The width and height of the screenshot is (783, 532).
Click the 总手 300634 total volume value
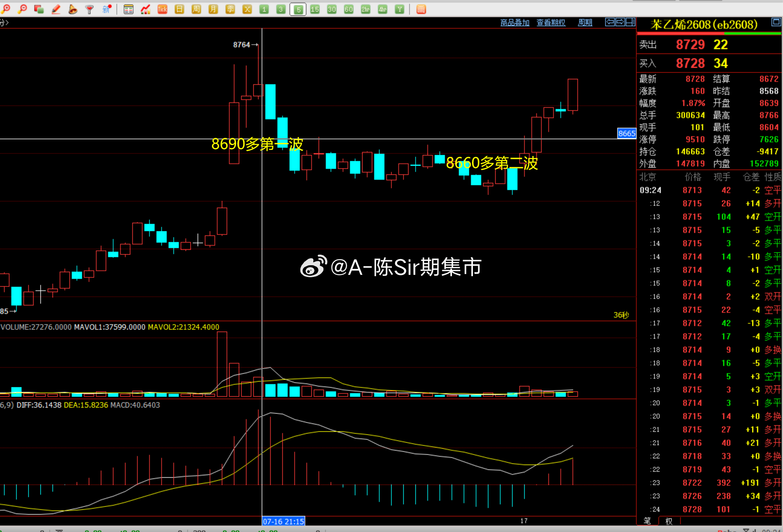(690, 115)
